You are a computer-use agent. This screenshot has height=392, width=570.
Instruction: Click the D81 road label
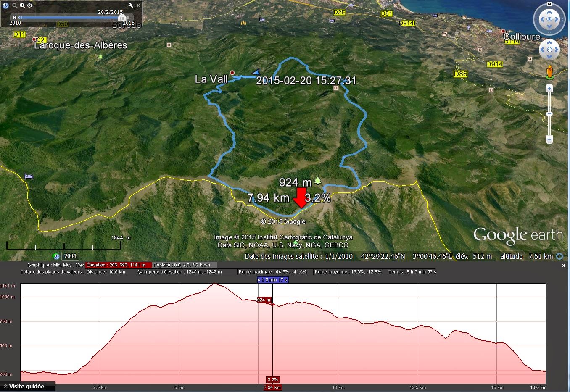click(x=386, y=13)
